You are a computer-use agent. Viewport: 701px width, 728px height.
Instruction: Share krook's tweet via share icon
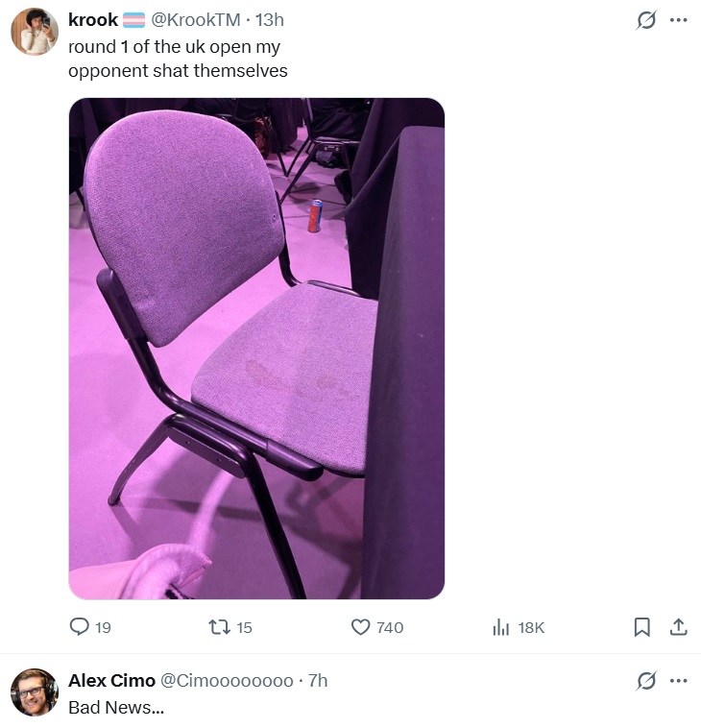(678, 627)
